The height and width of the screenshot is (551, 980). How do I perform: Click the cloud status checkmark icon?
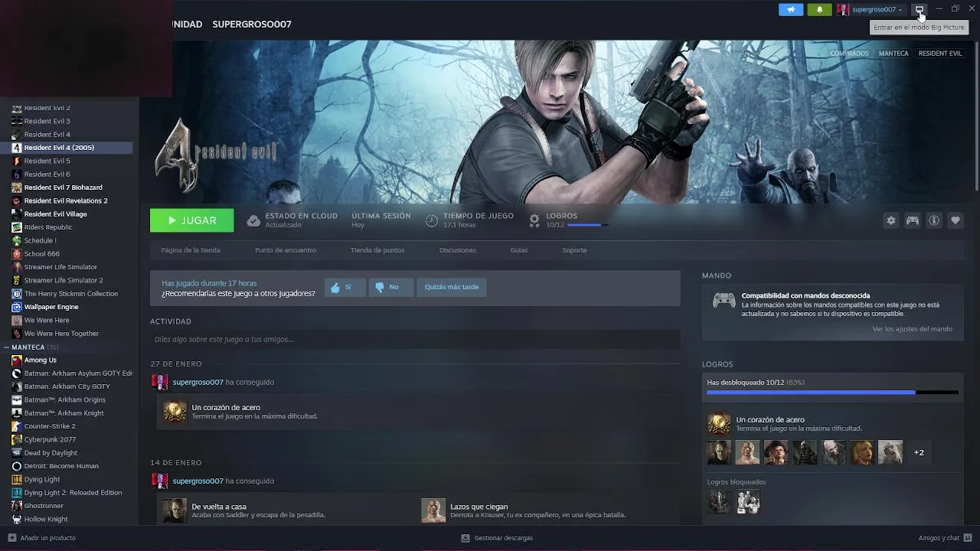click(253, 220)
